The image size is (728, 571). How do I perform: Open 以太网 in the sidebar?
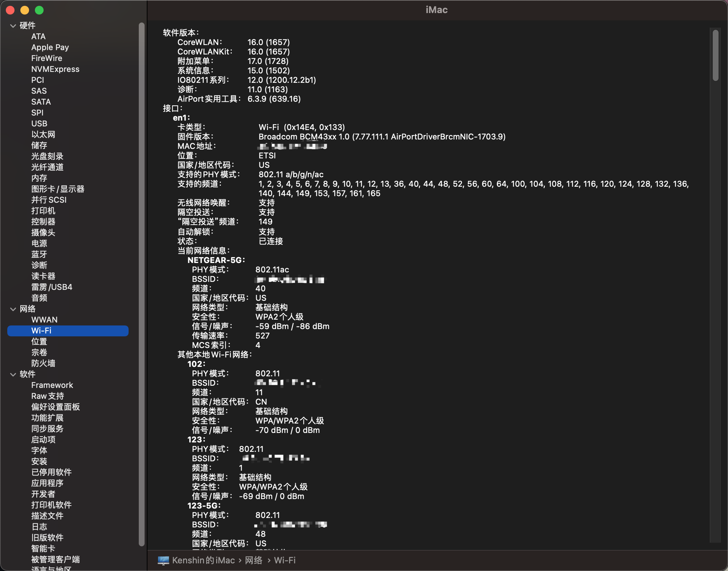click(43, 134)
